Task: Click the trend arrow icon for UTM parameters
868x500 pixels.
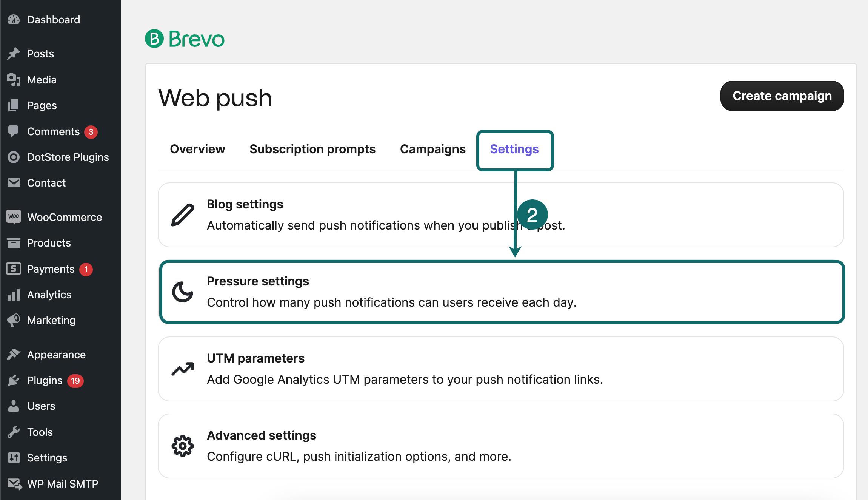Action: coord(183,369)
